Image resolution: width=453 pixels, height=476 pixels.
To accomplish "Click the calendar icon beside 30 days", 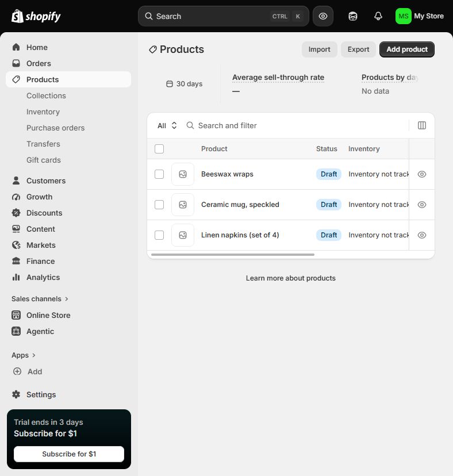I will click(170, 84).
